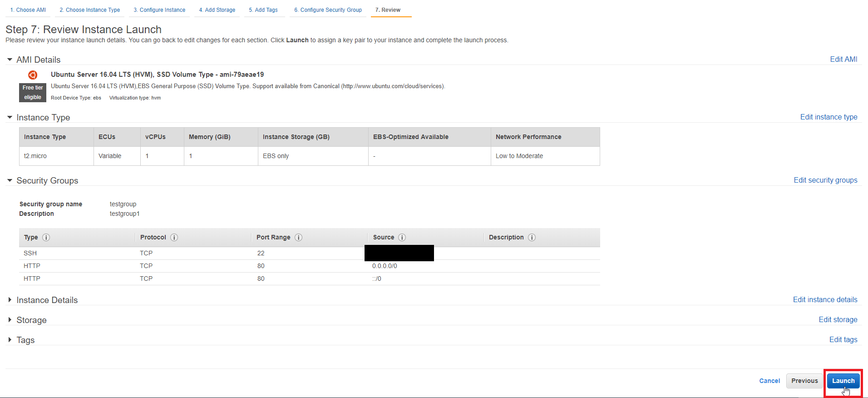Click the 0.0.0.0/0 source value
This screenshot has height=398, width=868.
click(x=385, y=266)
